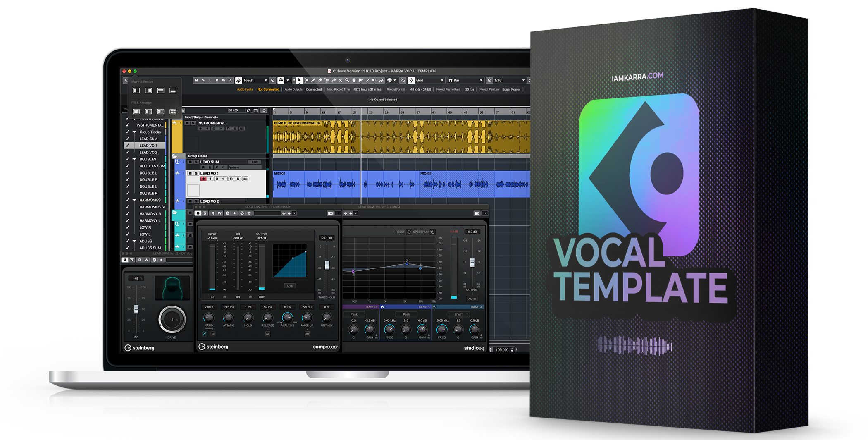868x440 pixels.
Task: Choose the four-quadrant arrange layout option
Action: (x=173, y=112)
